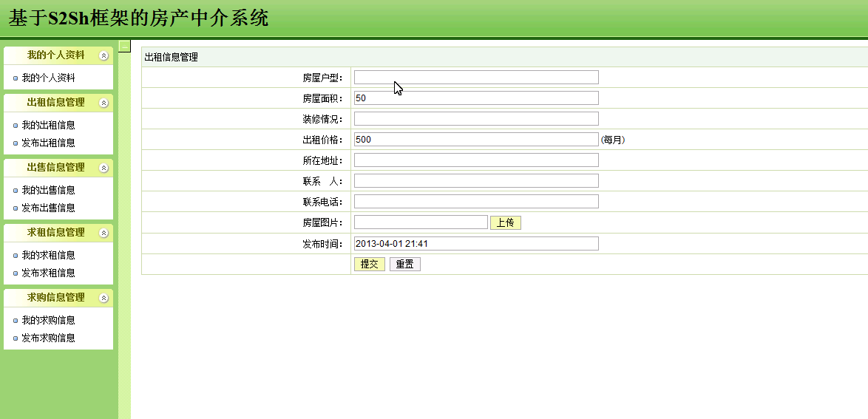This screenshot has width=868, height=419.
Task: Click the 出租价格 field containing 500
Action: pos(476,140)
